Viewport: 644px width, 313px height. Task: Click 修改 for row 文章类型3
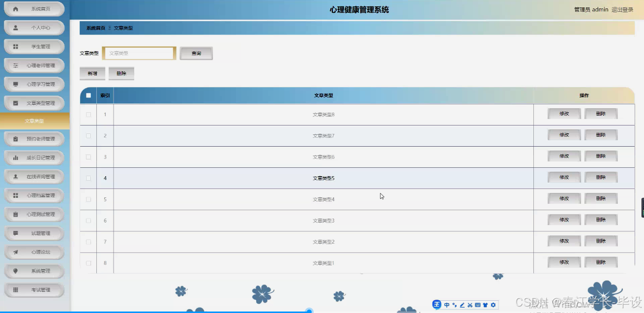click(x=564, y=219)
